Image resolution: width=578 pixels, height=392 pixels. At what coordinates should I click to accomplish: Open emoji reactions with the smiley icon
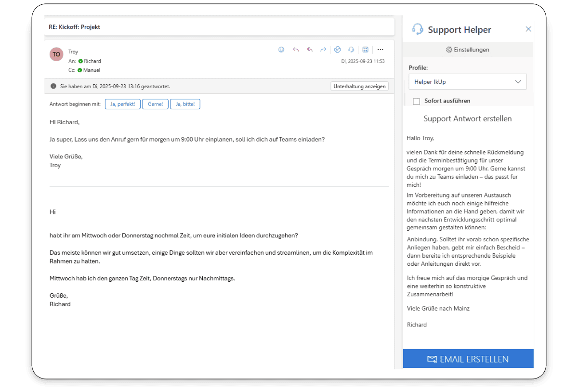tap(281, 50)
